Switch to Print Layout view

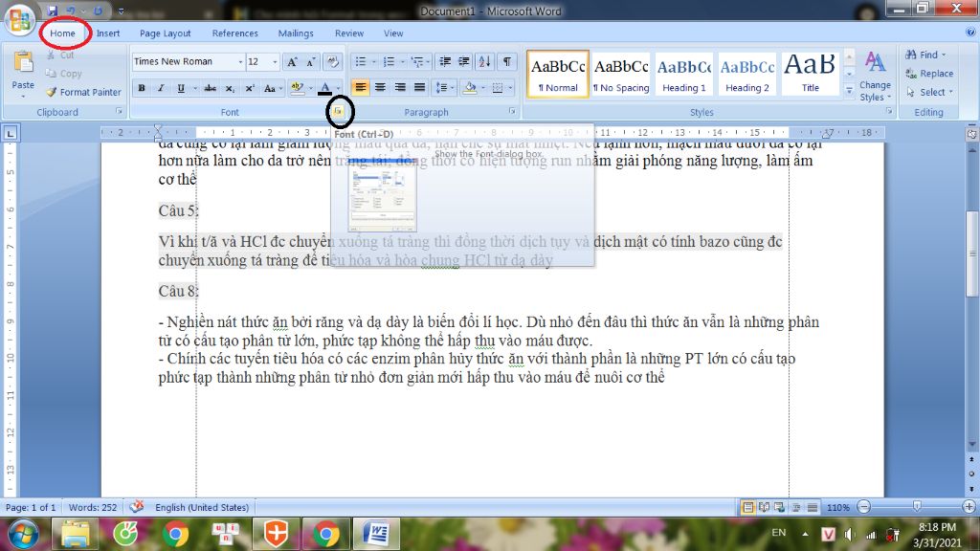coord(747,507)
